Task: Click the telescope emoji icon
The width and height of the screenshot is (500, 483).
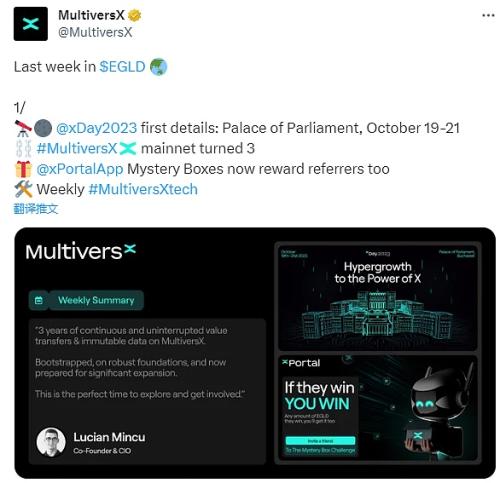Action: pyautogui.click(x=23, y=128)
